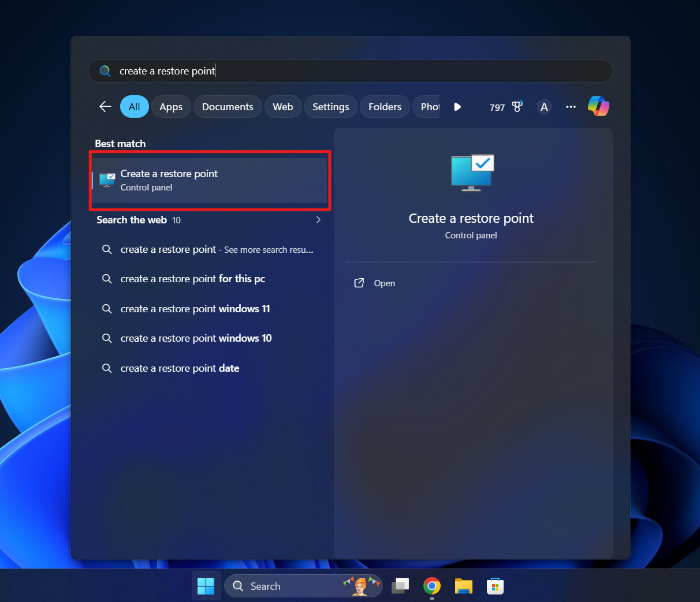Click the Microsoft Rewards trophy icon

tap(516, 106)
